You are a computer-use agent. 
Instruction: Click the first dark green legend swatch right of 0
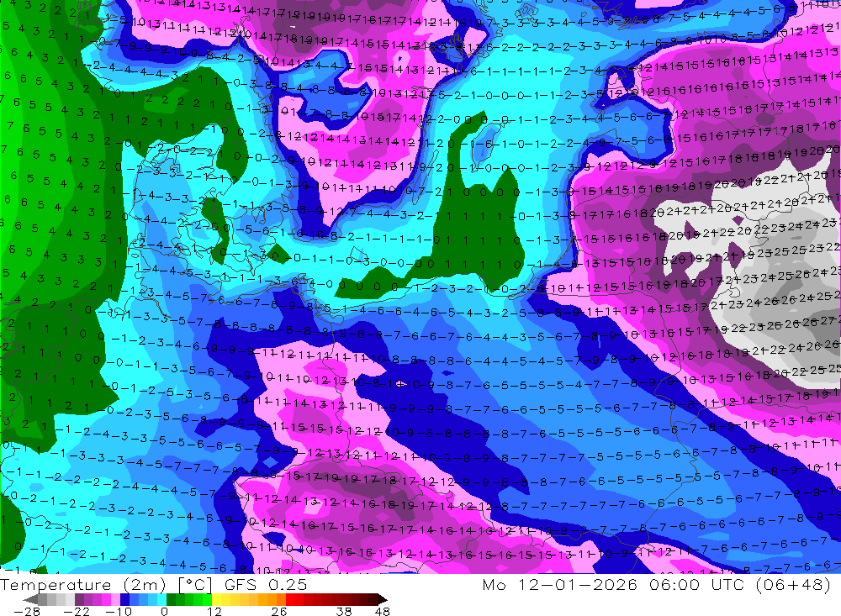(171, 599)
